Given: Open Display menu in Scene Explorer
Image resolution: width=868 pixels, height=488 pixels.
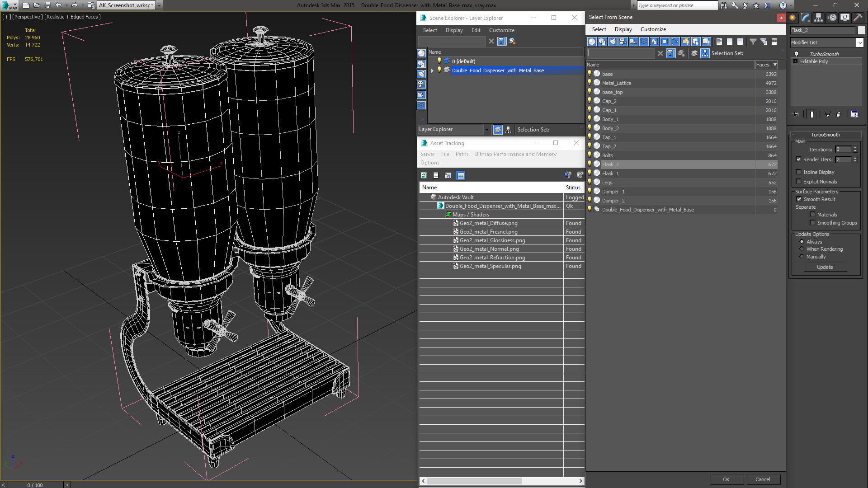Looking at the screenshot, I should (454, 30).
